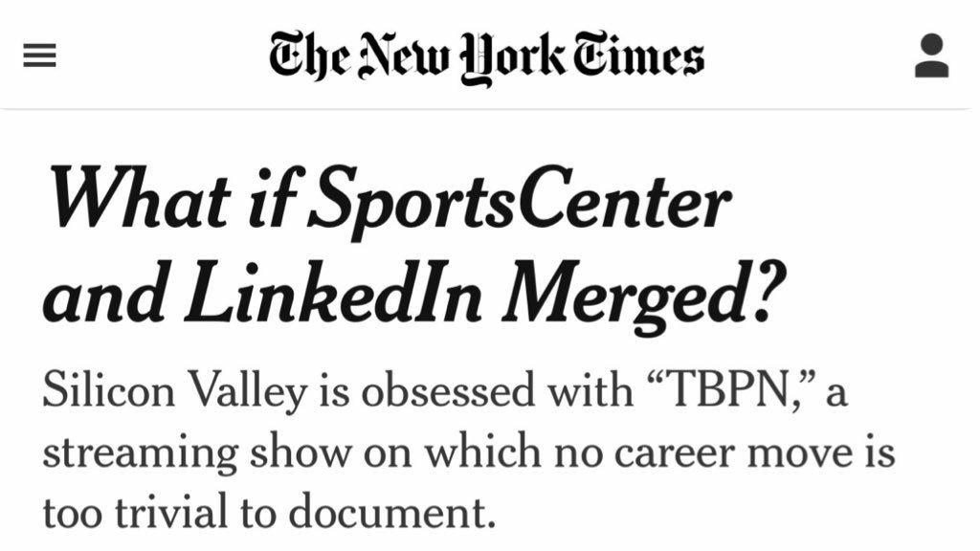Click the word "The" in the masthead
The width and height of the screenshot is (980, 551).
[304, 55]
